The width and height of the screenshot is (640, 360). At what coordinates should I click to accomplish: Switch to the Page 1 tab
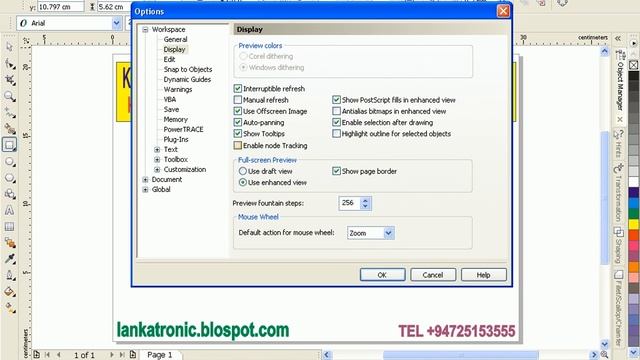160,355
